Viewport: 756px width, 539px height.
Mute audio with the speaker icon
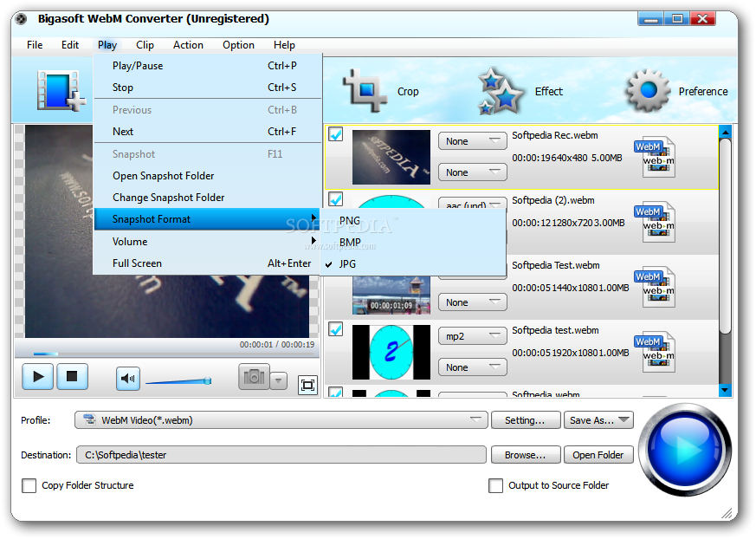[128, 379]
